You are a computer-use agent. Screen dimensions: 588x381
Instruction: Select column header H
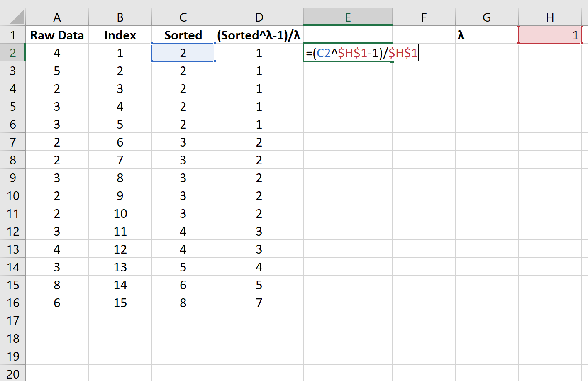(550, 17)
